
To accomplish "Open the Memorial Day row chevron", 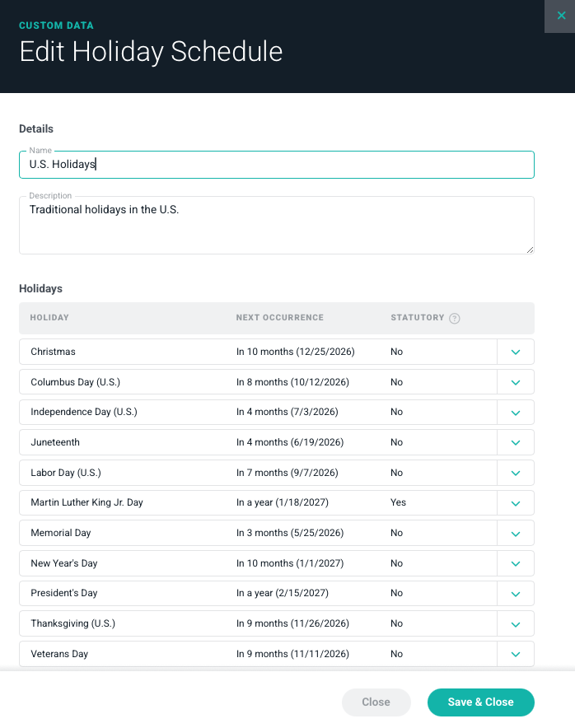I will (x=516, y=533).
